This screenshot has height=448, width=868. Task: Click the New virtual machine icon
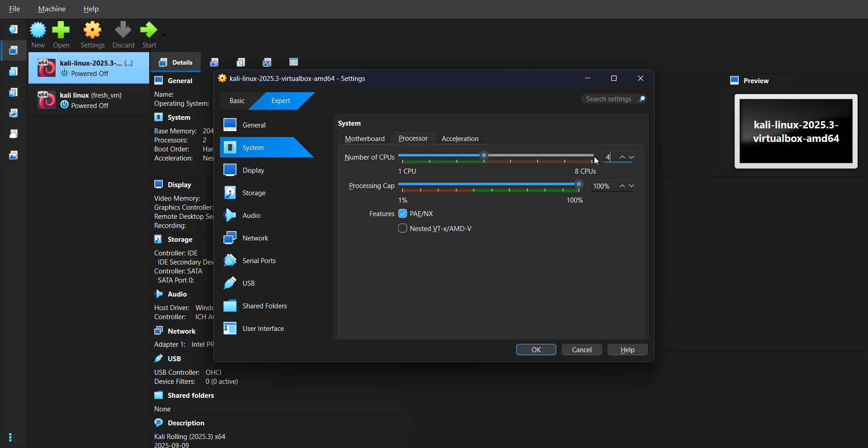tap(38, 30)
